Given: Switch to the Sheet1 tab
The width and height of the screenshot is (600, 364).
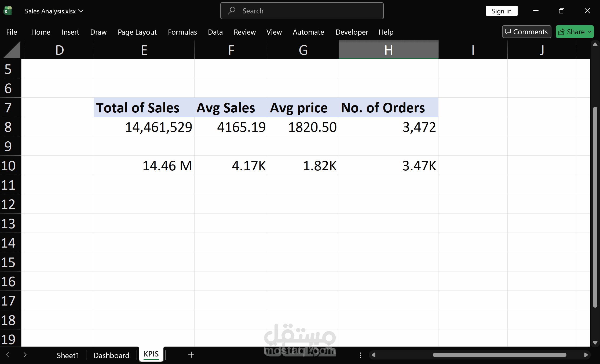Looking at the screenshot, I should [68, 355].
